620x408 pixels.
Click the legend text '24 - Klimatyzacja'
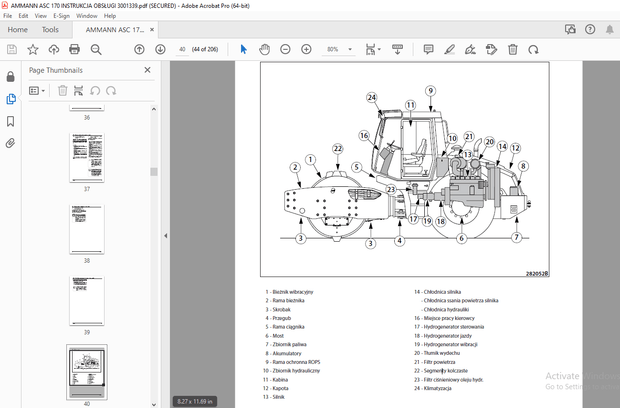[433, 388]
